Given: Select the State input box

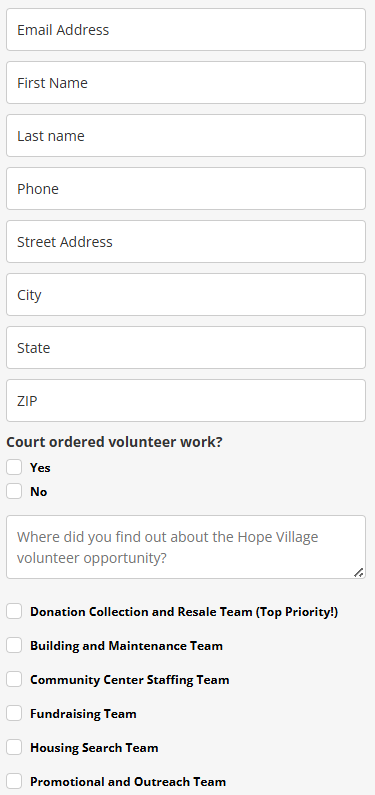Looking at the screenshot, I should point(186,347).
